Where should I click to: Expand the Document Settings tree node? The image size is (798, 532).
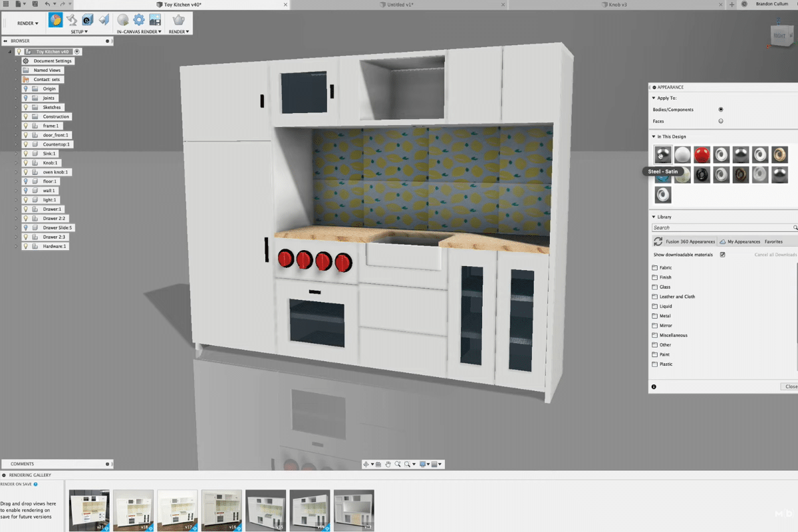pos(17,61)
